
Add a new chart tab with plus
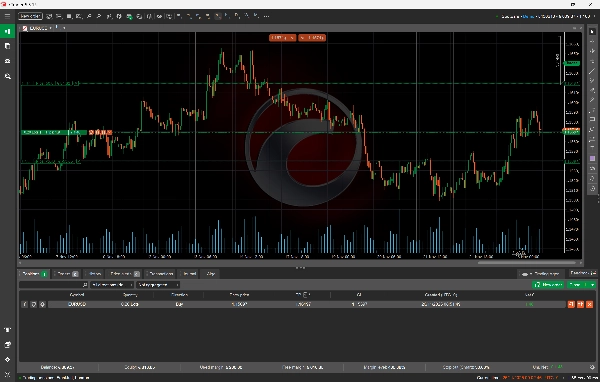click(57, 27)
